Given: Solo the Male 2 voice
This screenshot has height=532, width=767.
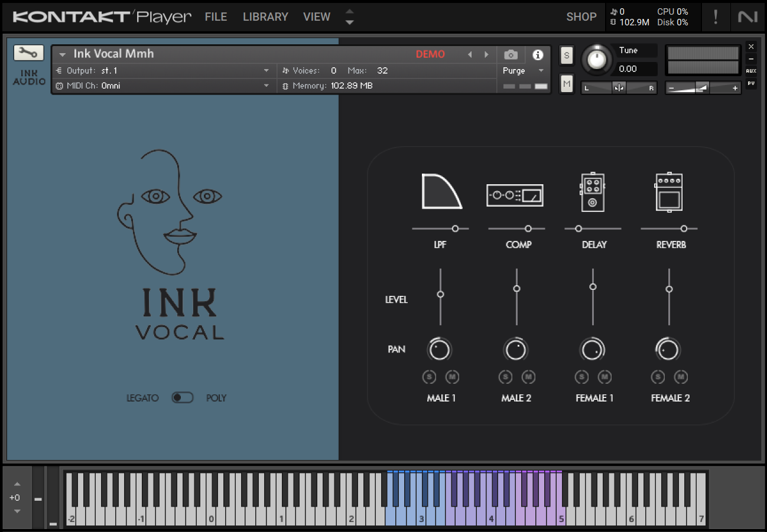Looking at the screenshot, I should [505, 377].
